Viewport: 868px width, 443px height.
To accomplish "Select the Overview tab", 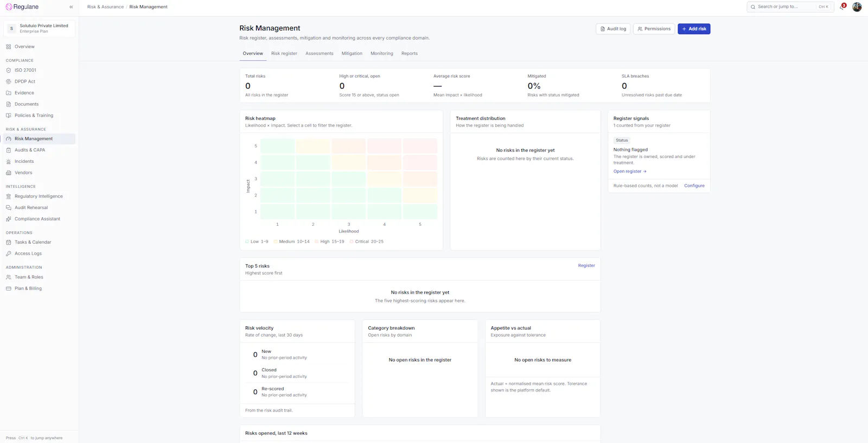I will (x=253, y=53).
